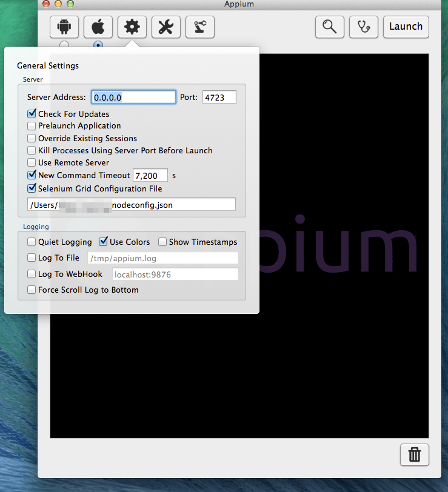Enable Show Timestamps checkbox
The height and width of the screenshot is (492, 448).
[x=162, y=242]
